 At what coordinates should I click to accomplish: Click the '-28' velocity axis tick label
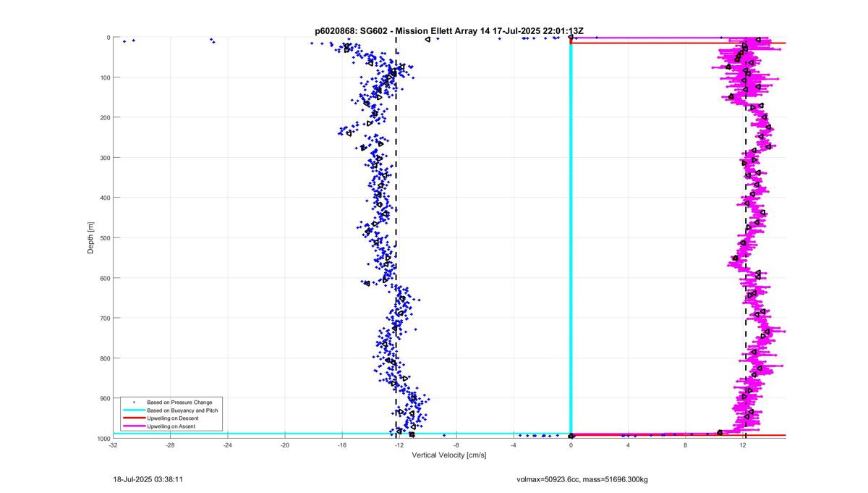(170, 445)
